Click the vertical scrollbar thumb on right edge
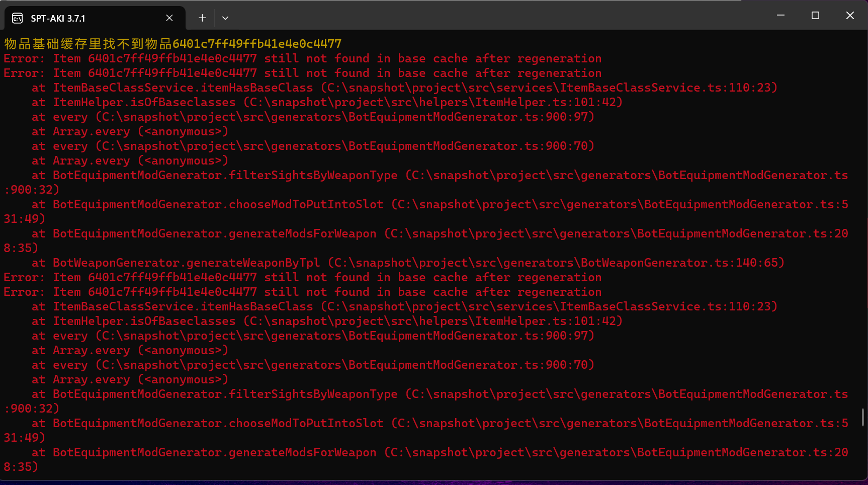Viewport: 868px width, 485px height. [863, 417]
